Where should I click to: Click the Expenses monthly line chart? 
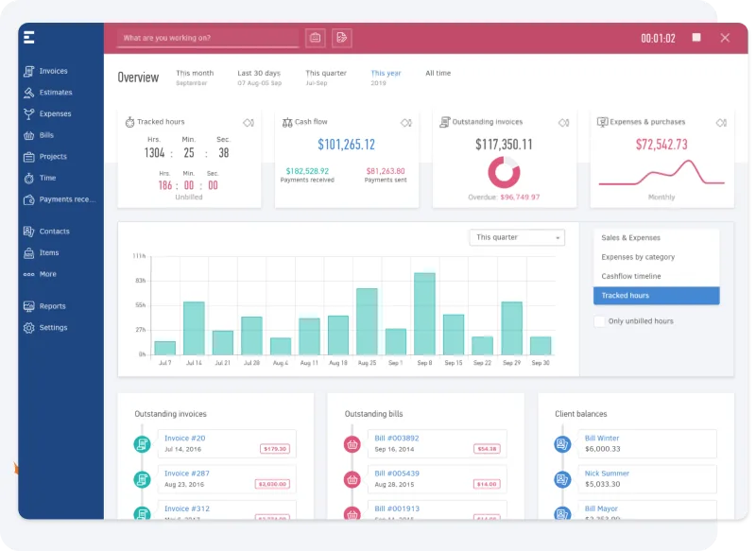click(x=661, y=173)
